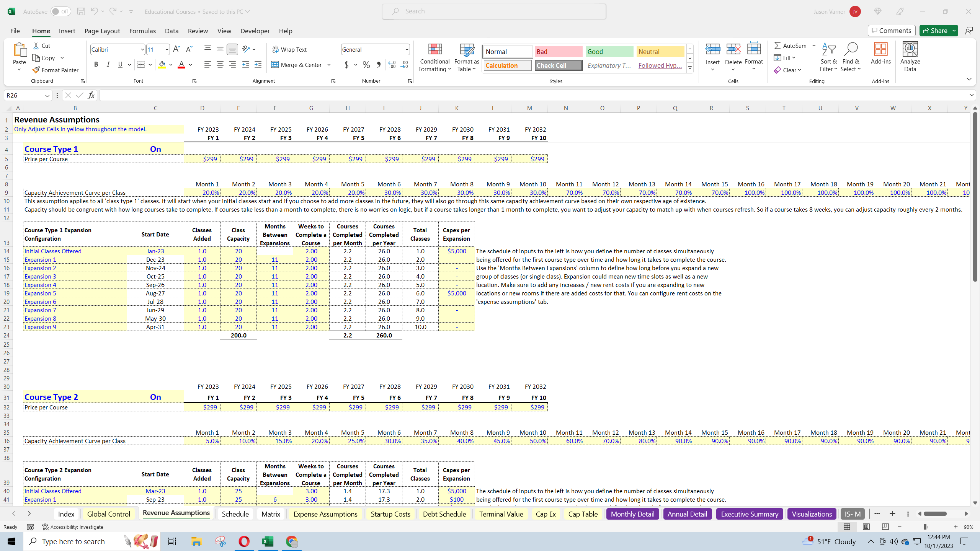Click the Insert Function fx icon
The image size is (980, 551).
pyautogui.click(x=91, y=95)
